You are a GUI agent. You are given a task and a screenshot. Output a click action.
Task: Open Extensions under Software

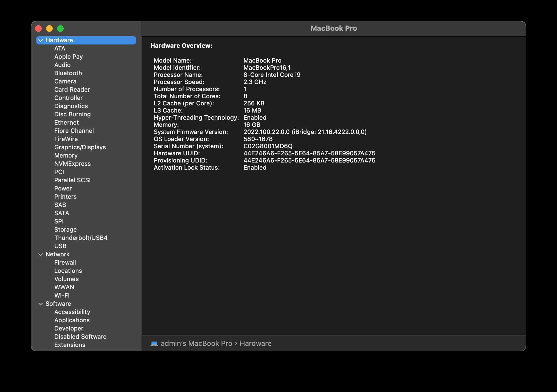pyautogui.click(x=70, y=345)
